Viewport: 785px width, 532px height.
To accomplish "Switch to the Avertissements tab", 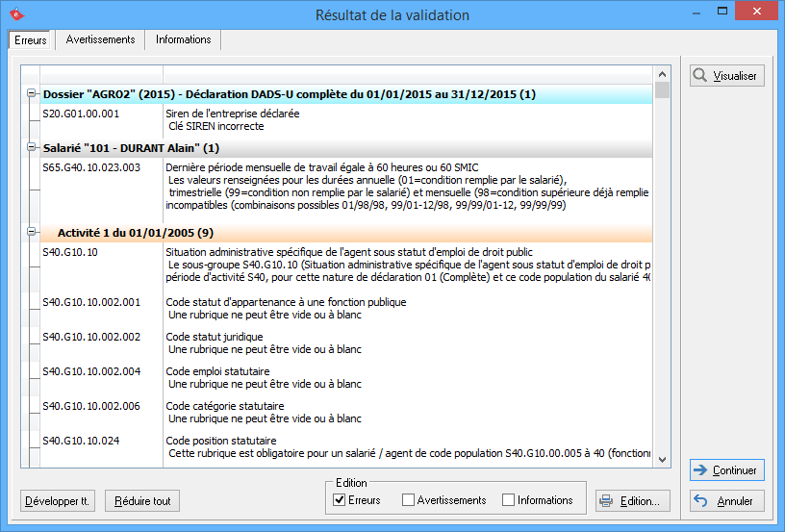I will [x=100, y=39].
